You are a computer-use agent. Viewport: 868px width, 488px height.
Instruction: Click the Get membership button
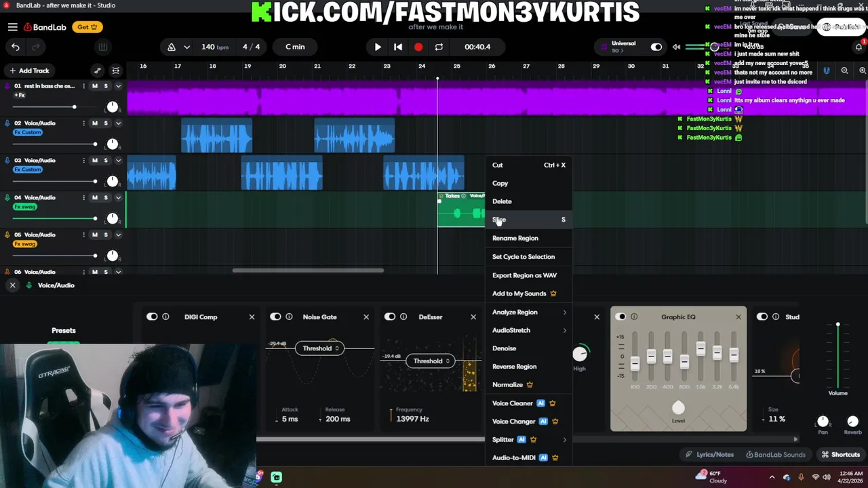tap(87, 27)
